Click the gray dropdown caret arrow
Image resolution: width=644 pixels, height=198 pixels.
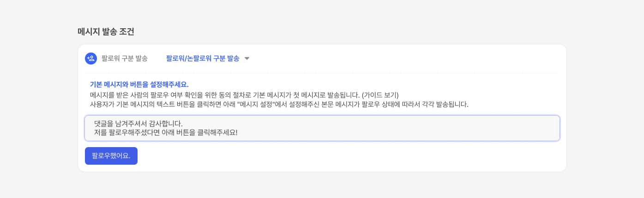click(x=247, y=59)
